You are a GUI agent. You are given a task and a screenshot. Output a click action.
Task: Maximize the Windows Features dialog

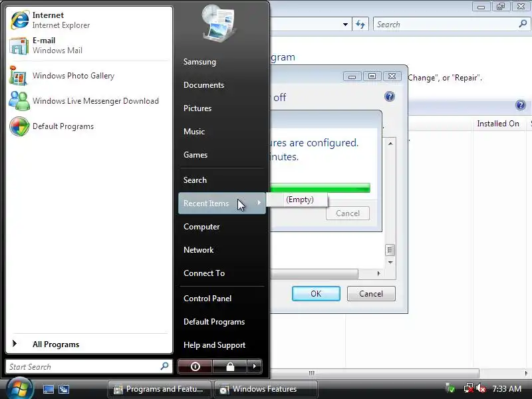[x=372, y=76]
